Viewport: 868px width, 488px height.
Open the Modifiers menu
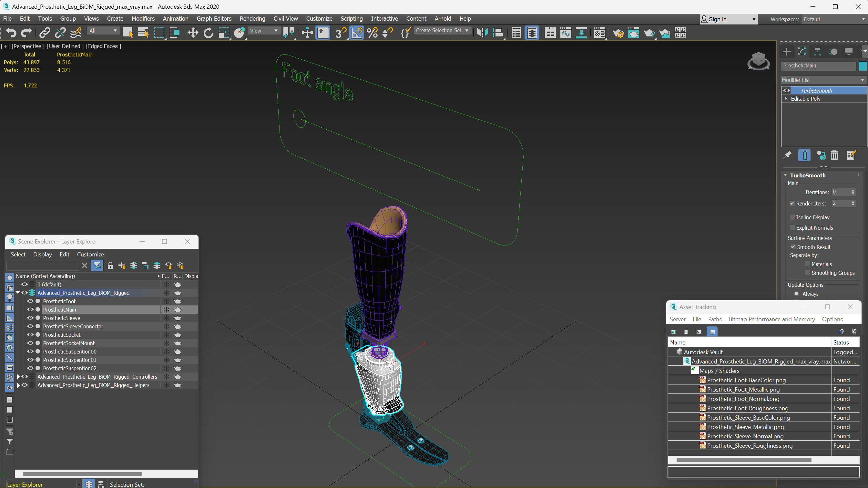pyautogui.click(x=143, y=18)
